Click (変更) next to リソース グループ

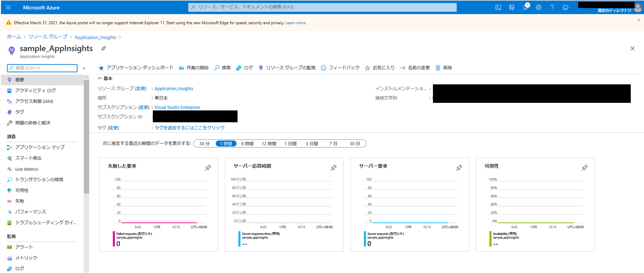(x=141, y=89)
